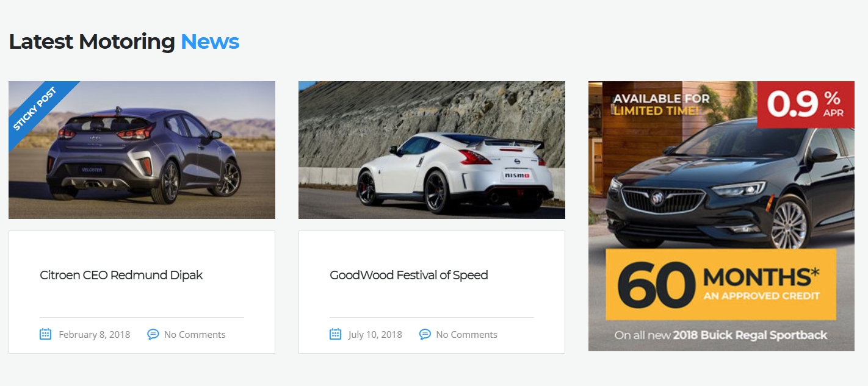
Task: Open the GoodWood Festival of Speed article
Action: (x=408, y=275)
